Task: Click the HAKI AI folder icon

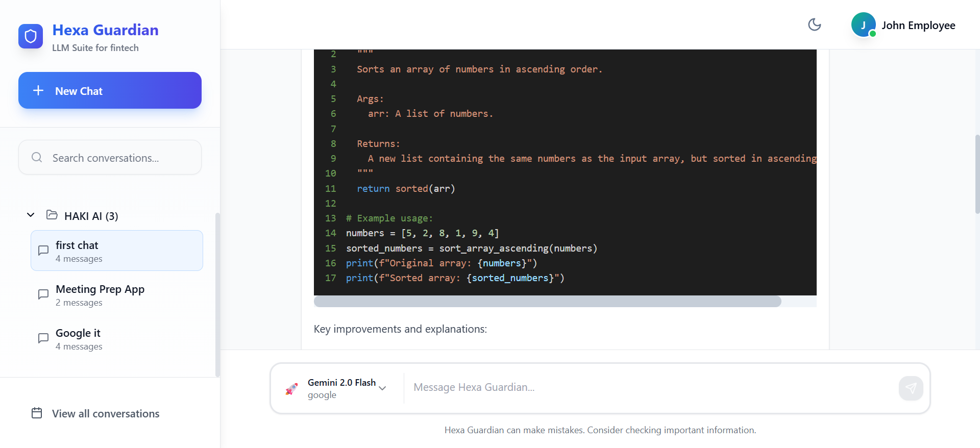Action: pos(52,215)
